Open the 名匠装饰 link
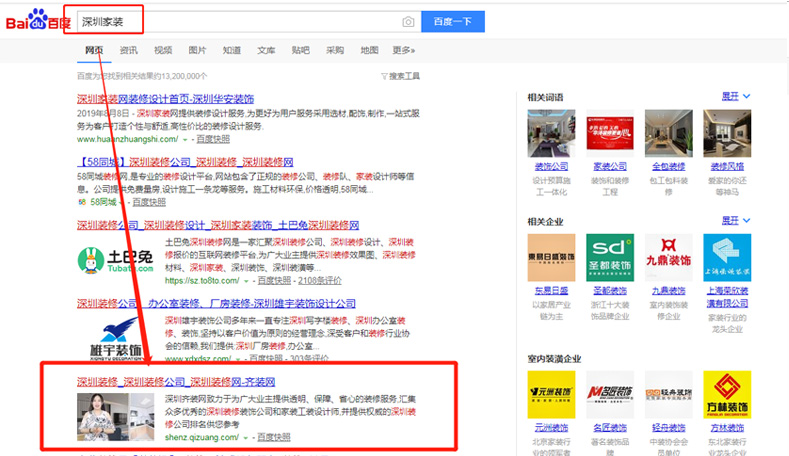The height and width of the screenshot is (456, 789). [x=610, y=428]
